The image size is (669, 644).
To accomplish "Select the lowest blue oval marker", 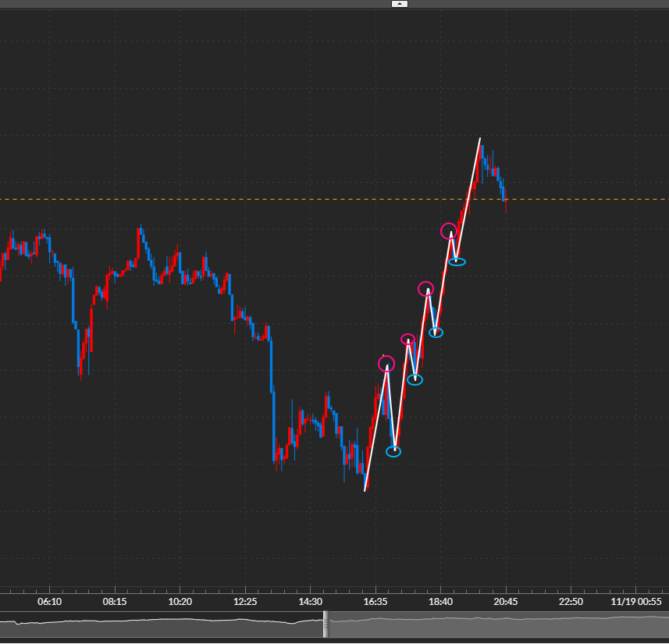I will coord(393,451).
